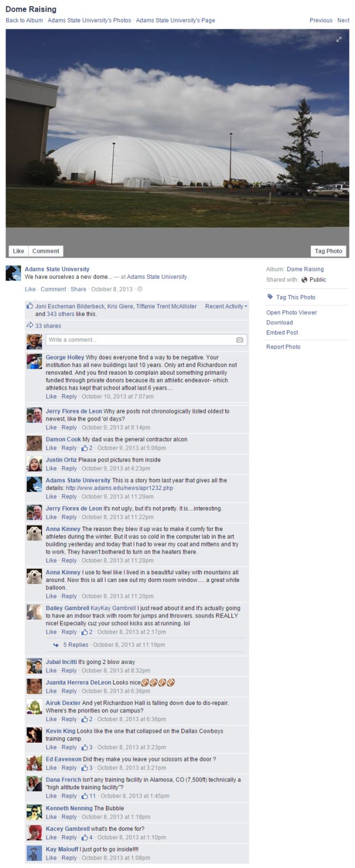
Task: Click reply arrow icon next to 5 Replies
Action: [x=56, y=645]
